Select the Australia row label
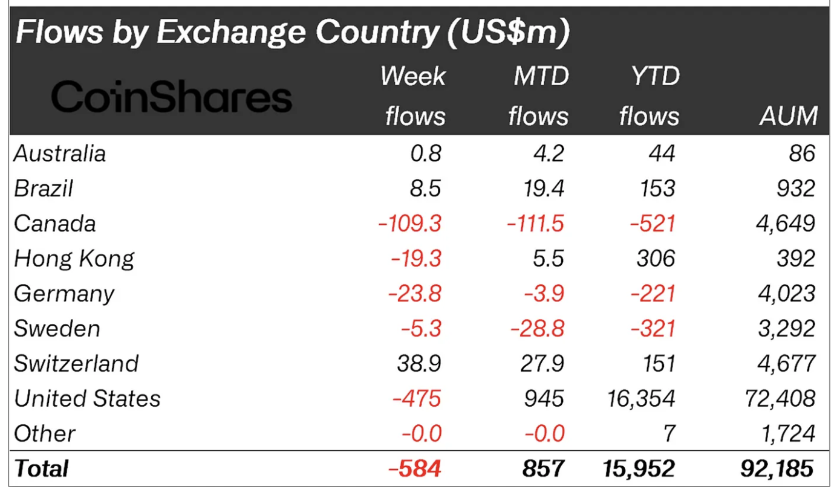This screenshot has height=504, width=837. point(60,153)
